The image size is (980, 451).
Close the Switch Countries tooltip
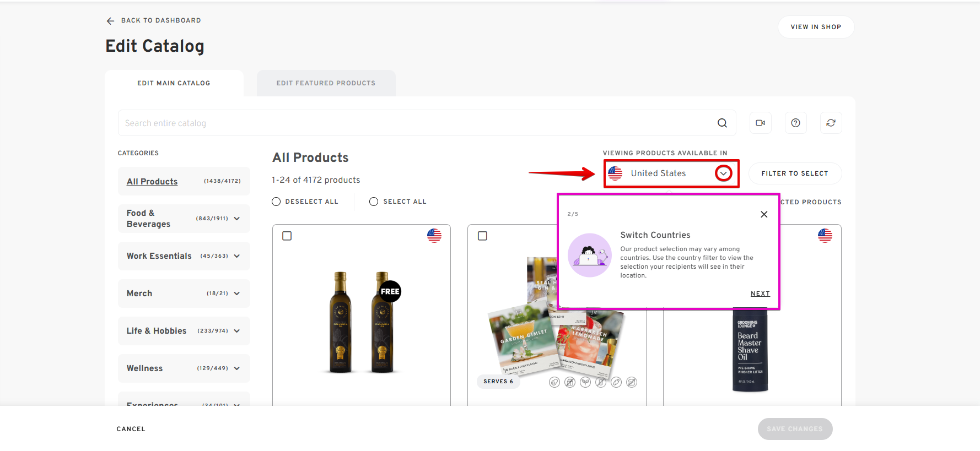764,214
